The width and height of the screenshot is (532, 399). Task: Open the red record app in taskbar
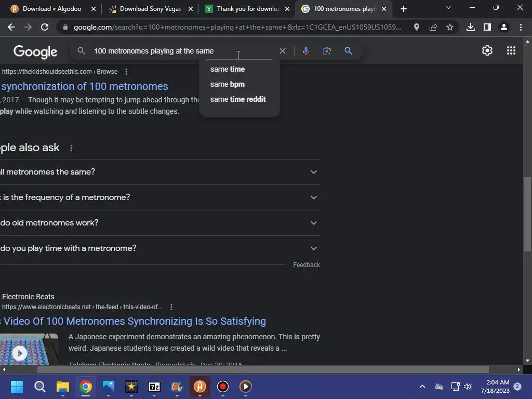click(222, 387)
